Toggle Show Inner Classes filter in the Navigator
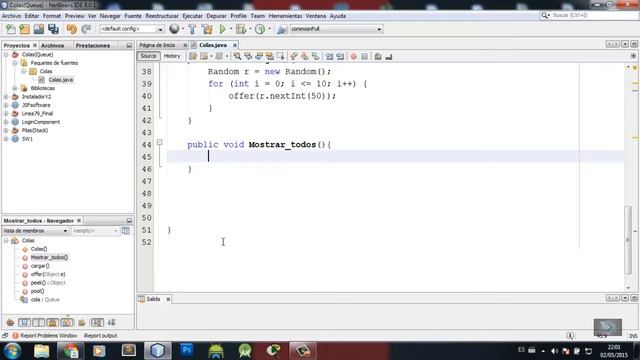This screenshot has height=360, width=640. click(x=67, y=323)
